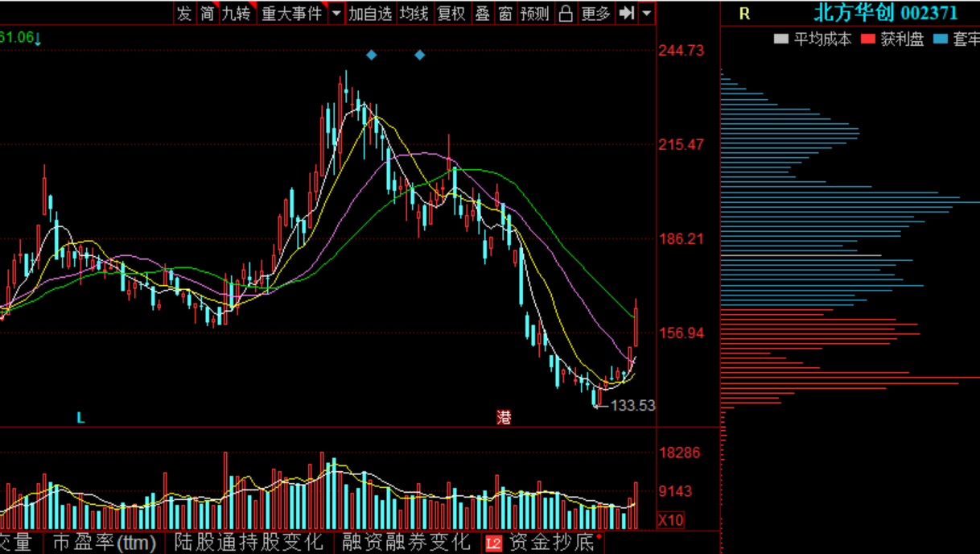
Task: Click the lock icon in toolbar
Action: (x=566, y=13)
